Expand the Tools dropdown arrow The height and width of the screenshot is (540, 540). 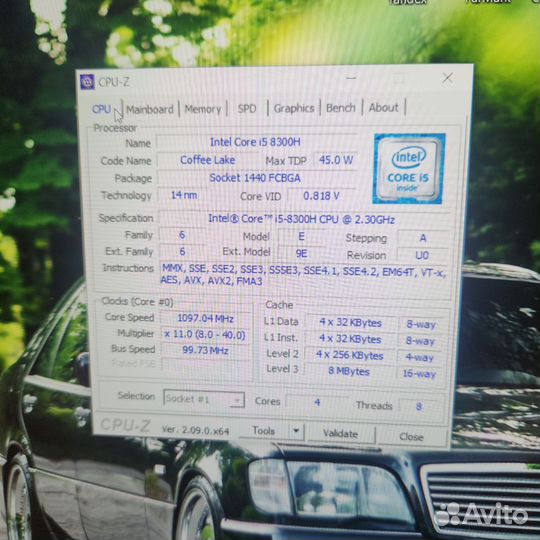[296, 431]
